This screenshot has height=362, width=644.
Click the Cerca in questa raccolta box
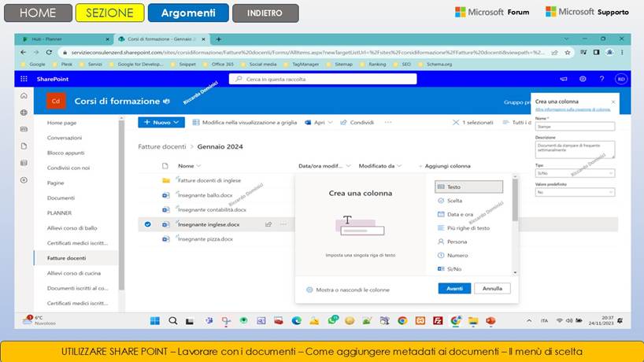tap(323, 79)
